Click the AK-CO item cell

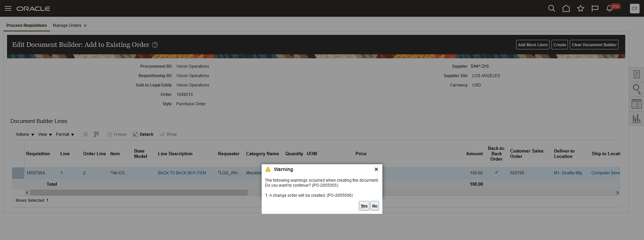click(x=119, y=173)
